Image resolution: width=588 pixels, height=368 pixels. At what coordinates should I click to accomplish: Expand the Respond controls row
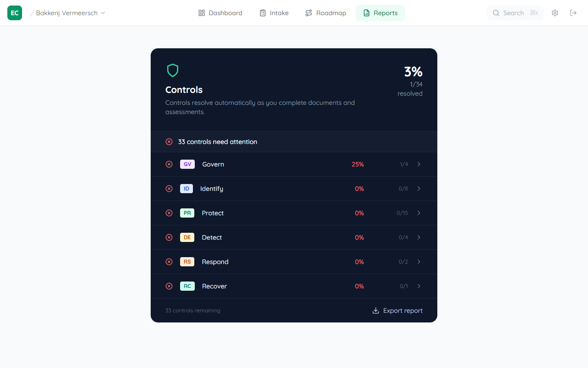(418, 262)
